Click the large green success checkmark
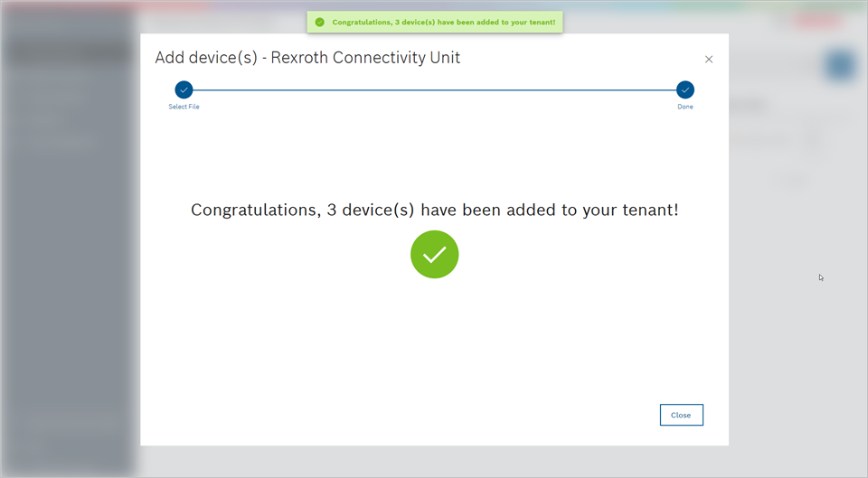Viewport: 868px width, 478px height. 435,255
